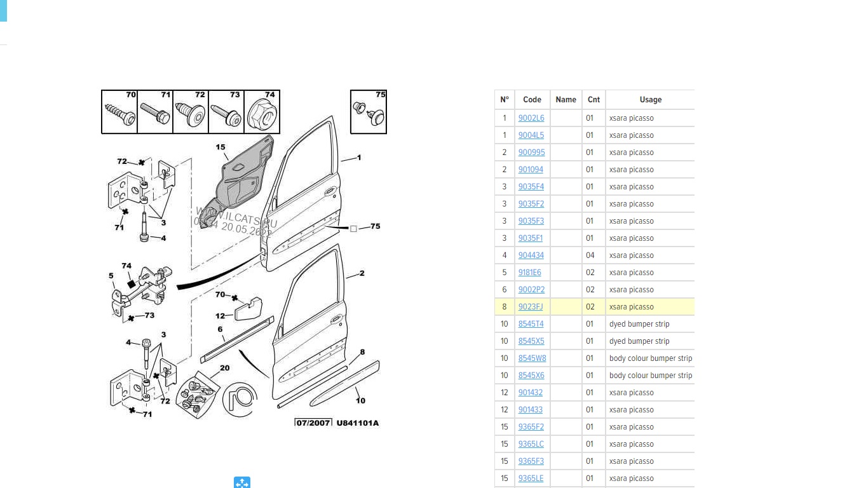This screenshot has height=488, width=868.
Task: Click the screw illustration in box 71
Action: 154,113
